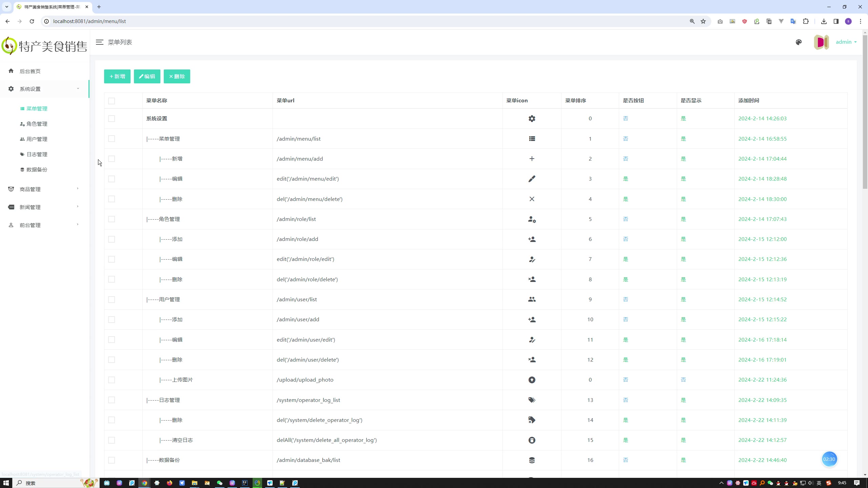
Task: Open a new browser tab
Action: (x=99, y=7)
